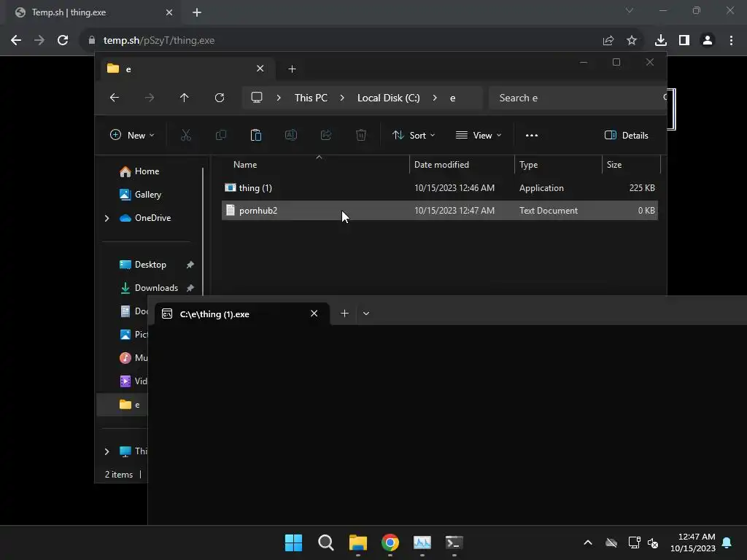Click the PC monitor icon in breadcrumb
The height and width of the screenshot is (560, 747).
[257, 98]
